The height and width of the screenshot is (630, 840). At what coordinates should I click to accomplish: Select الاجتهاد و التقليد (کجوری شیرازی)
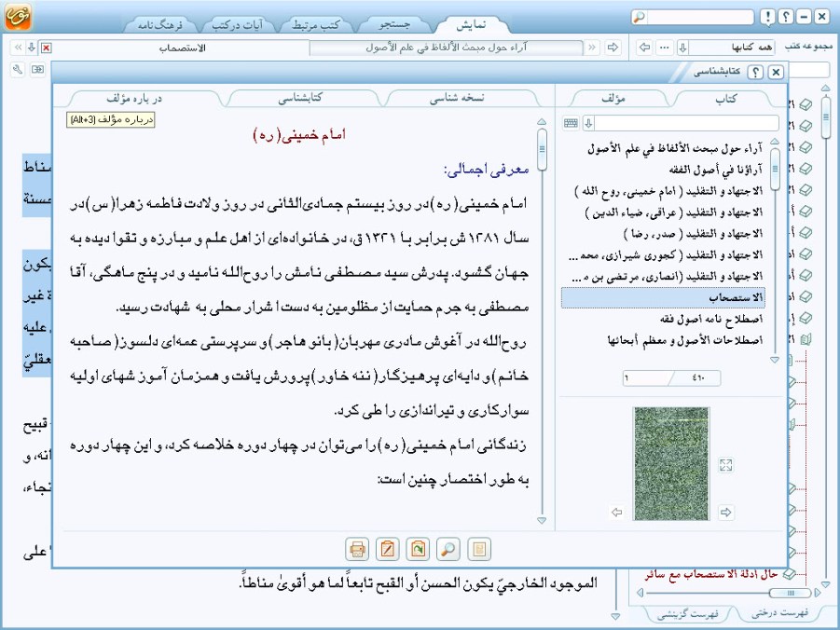[663, 255]
